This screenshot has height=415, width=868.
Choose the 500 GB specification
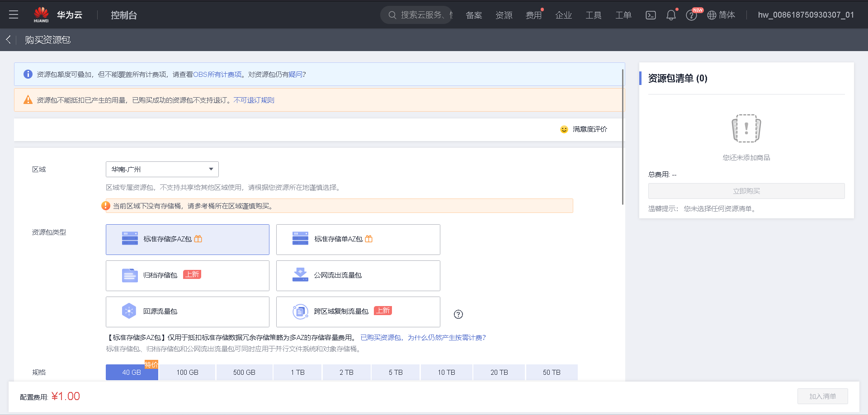(244, 372)
